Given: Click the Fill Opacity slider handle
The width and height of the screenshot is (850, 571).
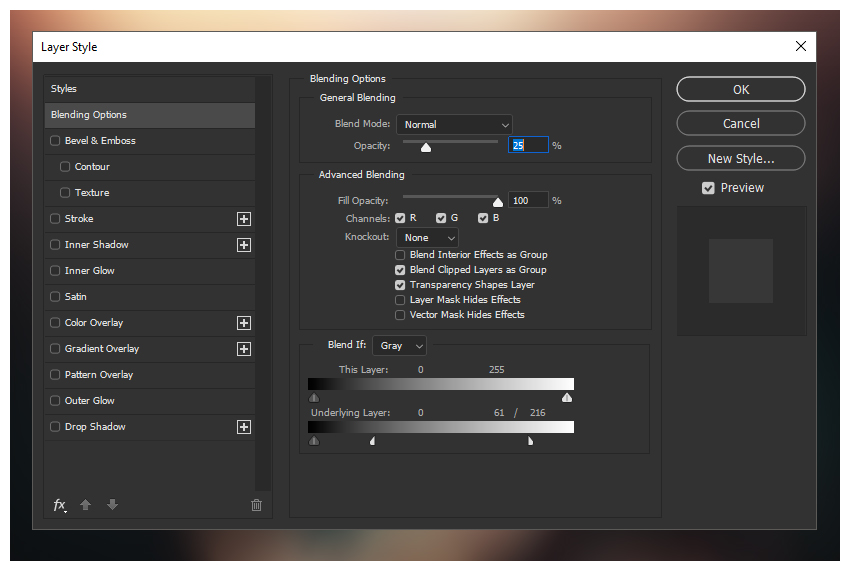Looking at the screenshot, I should coord(498,202).
